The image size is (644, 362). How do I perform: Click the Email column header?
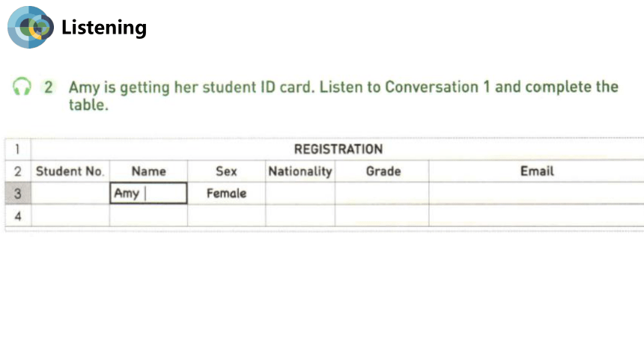(x=536, y=171)
